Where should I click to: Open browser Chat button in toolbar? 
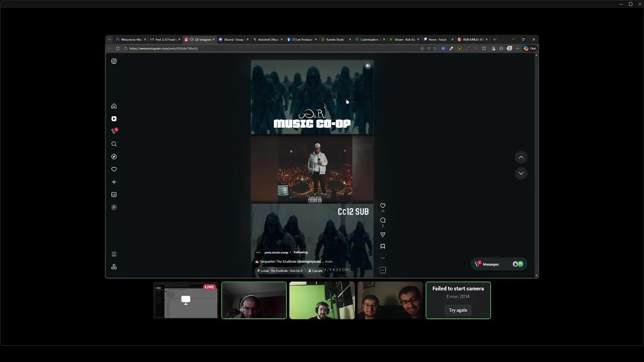pyautogui.click(x=530, y=48)
